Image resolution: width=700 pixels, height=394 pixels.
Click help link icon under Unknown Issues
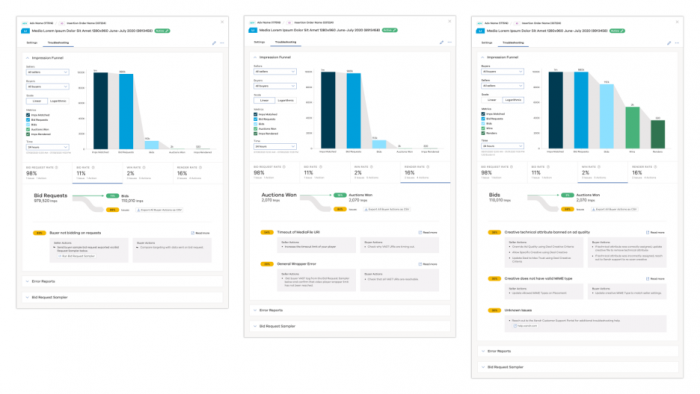coord(515,326)
